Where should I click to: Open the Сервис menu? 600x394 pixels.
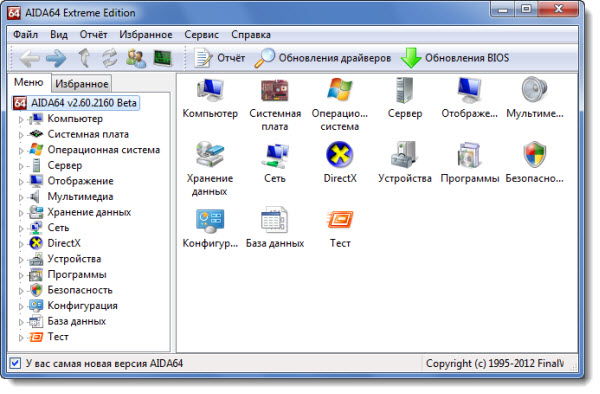201,34
